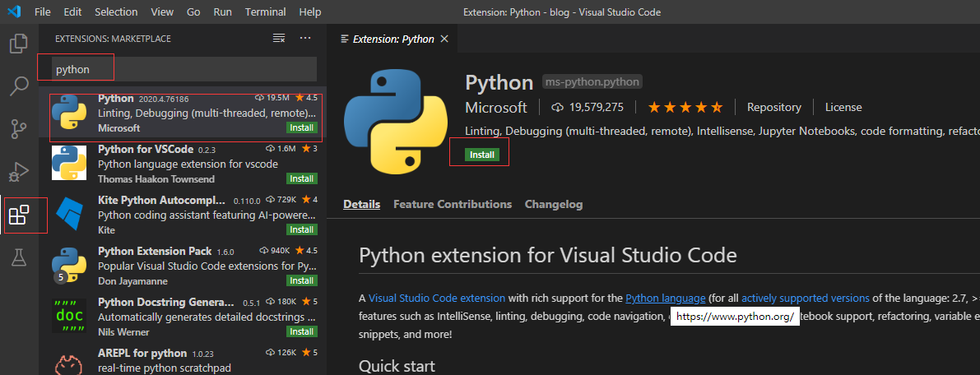Open the Run and Debug view
Screen dimensions: 980x375
click(x=18, y=172)
